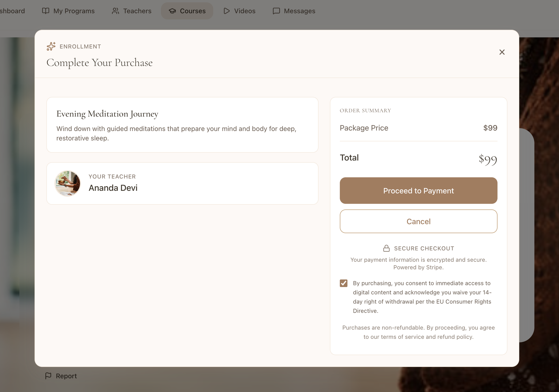Screen dimensions: 559x392
Task: Close the purchase dialog with X
Action: click(502, 52)
